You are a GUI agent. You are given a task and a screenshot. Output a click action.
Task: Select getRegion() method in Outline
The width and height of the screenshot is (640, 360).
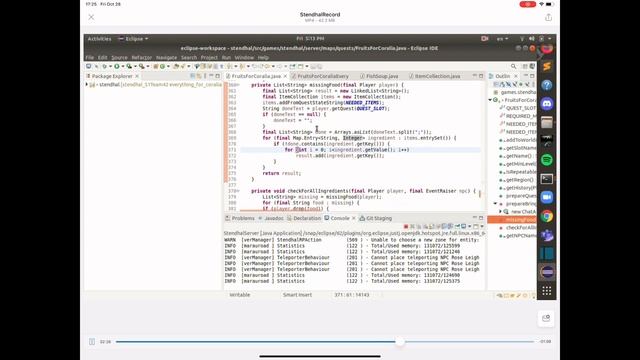point(517,180)
